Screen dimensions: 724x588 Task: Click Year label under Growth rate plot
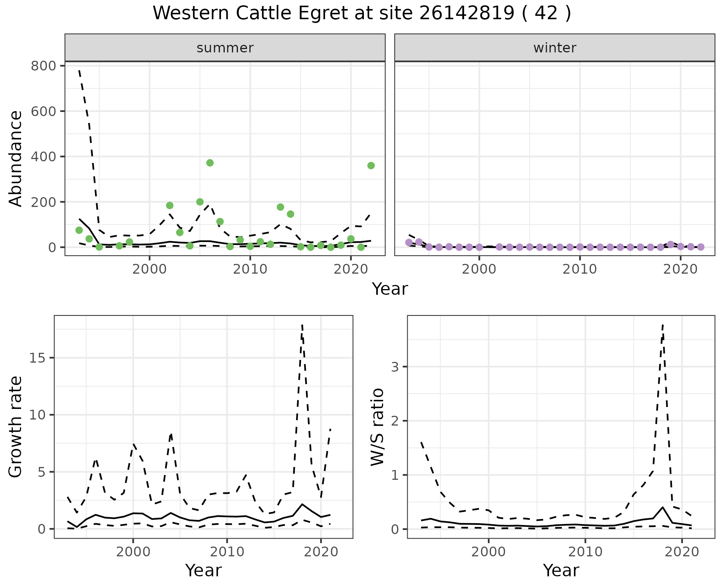click(203, 570)
